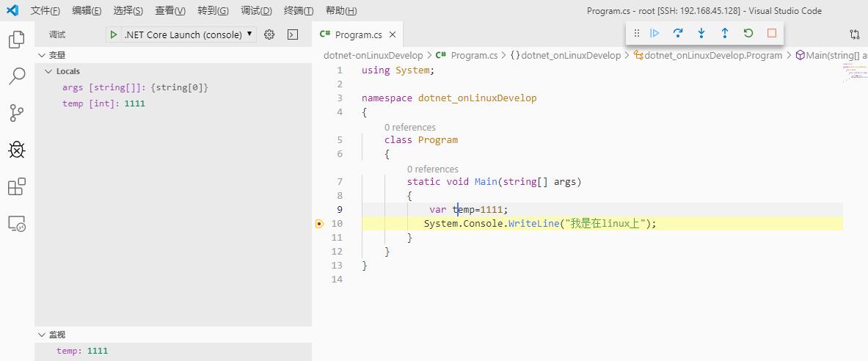Image resolution: width=868 pixels, height=361 pixels.
Task: Click Step Over in debug toolbar
Action: point(678,33)
